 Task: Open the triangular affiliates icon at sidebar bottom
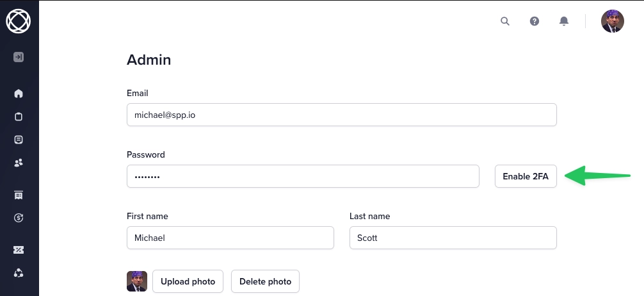coord(19,273)
